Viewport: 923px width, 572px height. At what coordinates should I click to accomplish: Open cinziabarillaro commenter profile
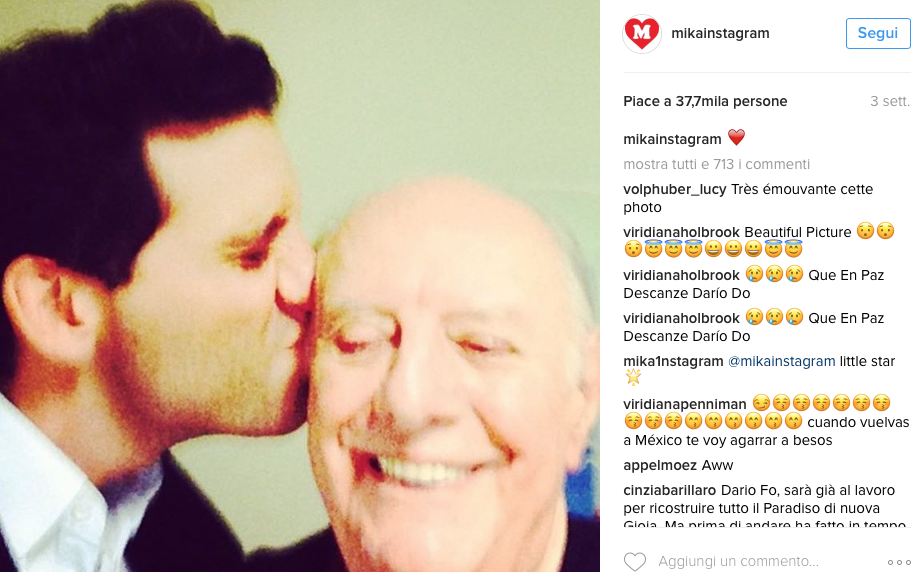coord(669,490)
